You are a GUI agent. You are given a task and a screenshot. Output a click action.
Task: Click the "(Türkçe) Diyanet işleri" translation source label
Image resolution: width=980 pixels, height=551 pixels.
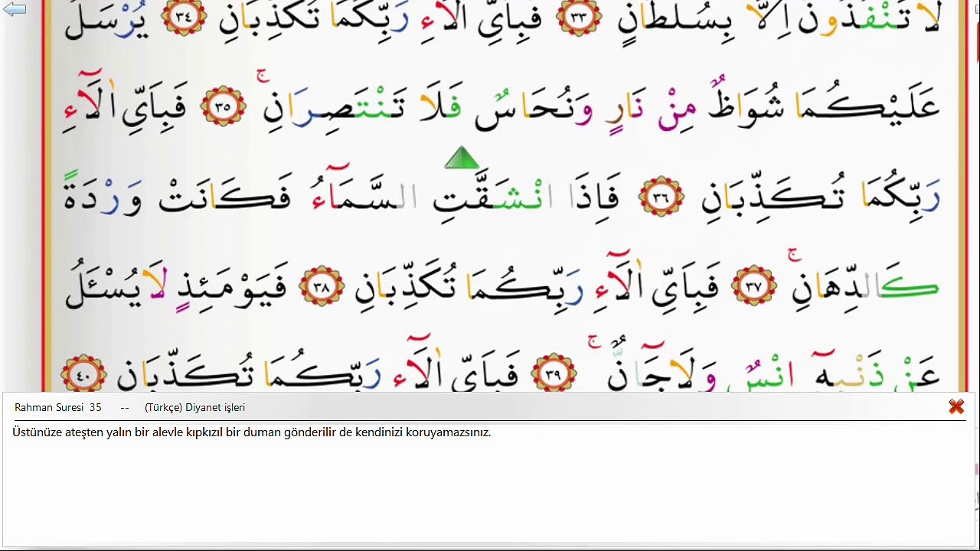click(194, 407)
